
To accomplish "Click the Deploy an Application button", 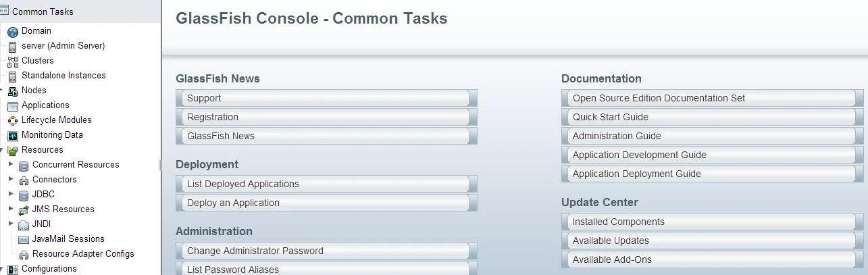I will 326,203.
